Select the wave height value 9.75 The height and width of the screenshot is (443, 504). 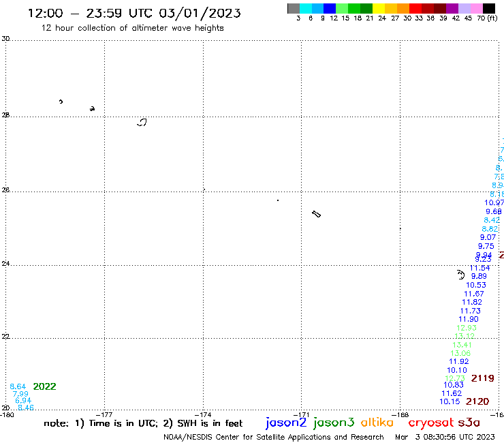click(x=486, y=246)
